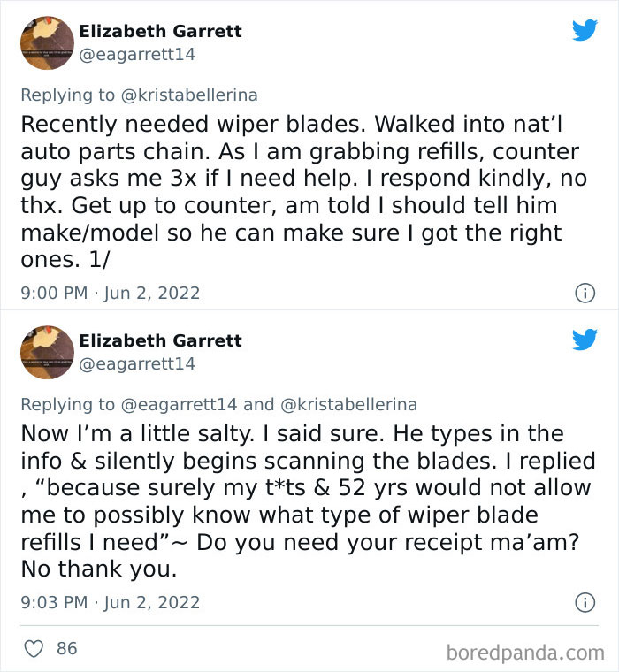The image size is (619, 672).
Task: Click Twitter bird icon on second tweet
Action: tap(585, 340)
